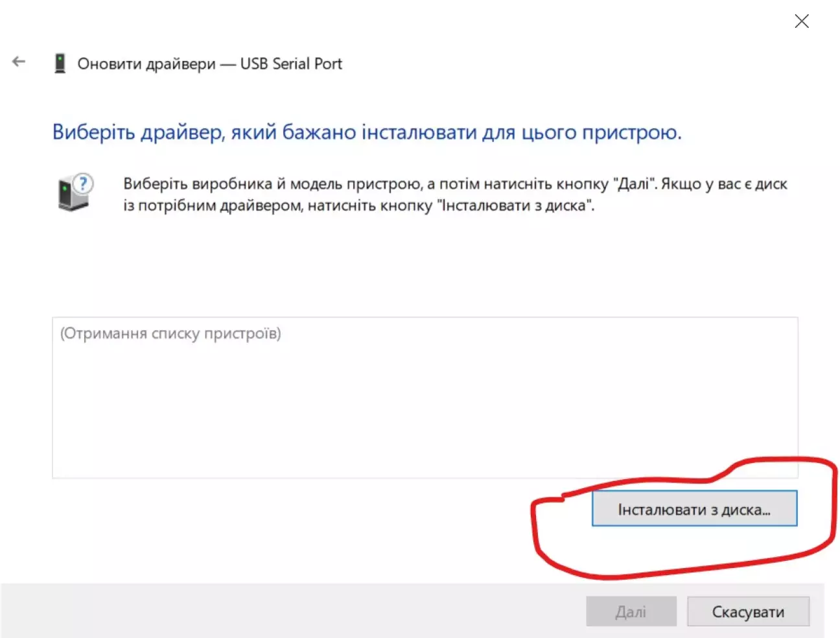Cancel with the "Скасувати" button
The height and width of the screenshot is (638, 840).
748,611
